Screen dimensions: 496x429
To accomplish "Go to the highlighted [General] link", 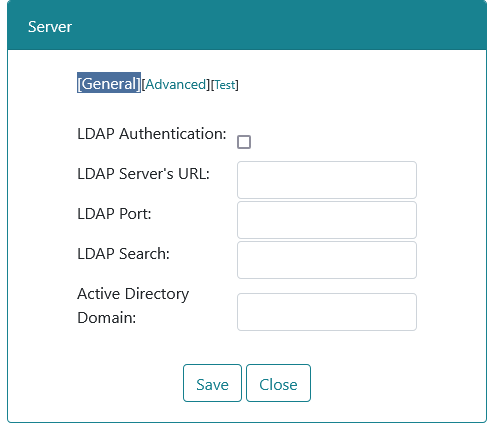I will (x=109, y=83).
